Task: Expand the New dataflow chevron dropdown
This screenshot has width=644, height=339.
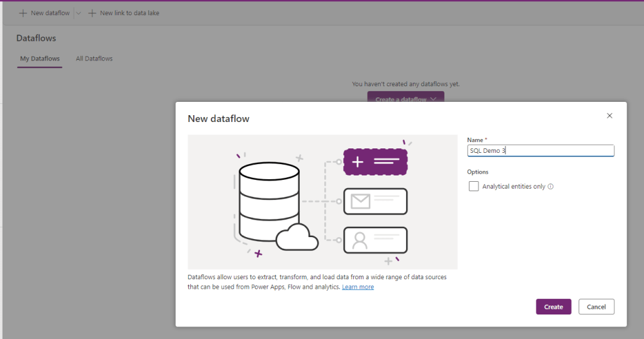Action: point(79,13)
